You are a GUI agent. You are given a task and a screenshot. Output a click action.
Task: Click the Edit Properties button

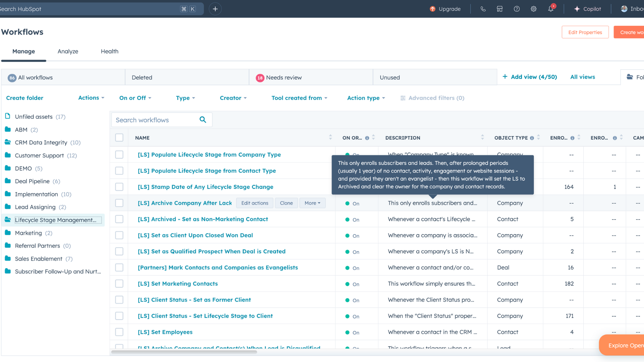coord(585,32)
